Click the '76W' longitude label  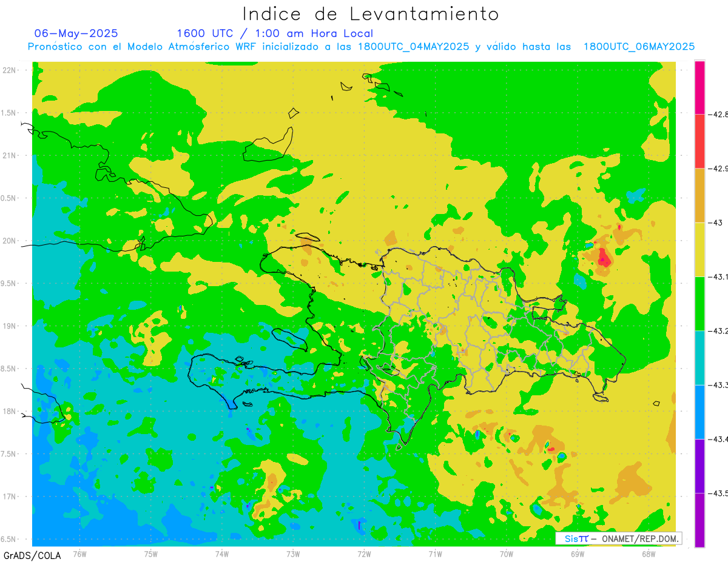pos(79,554)
